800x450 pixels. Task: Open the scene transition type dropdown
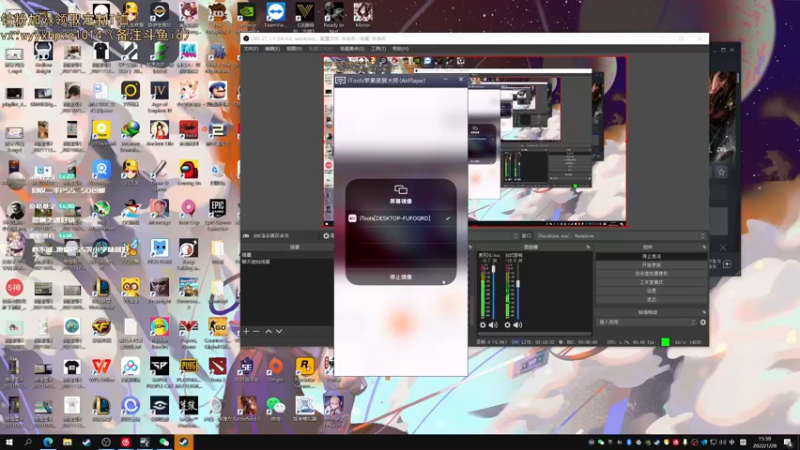(x=646, y=322)
